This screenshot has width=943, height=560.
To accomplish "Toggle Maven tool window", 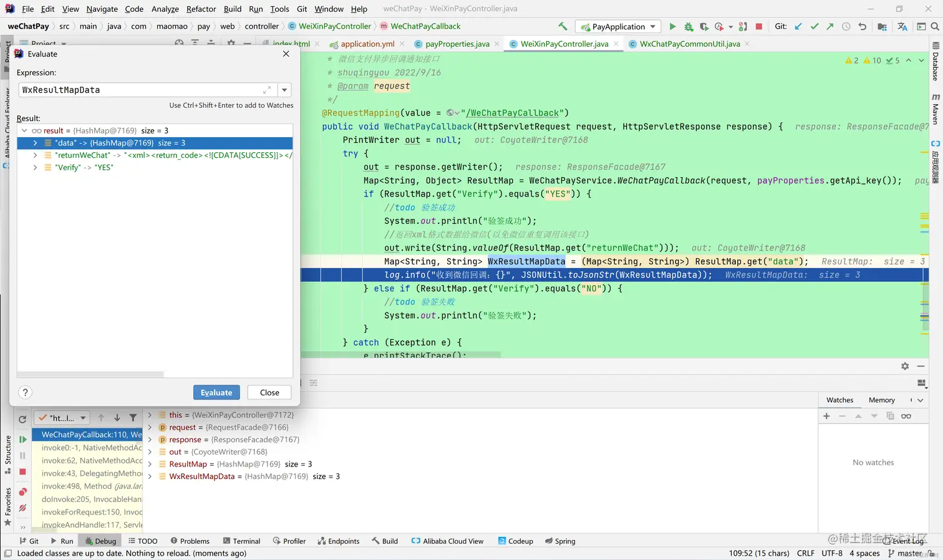I will [x=936, y=109].
